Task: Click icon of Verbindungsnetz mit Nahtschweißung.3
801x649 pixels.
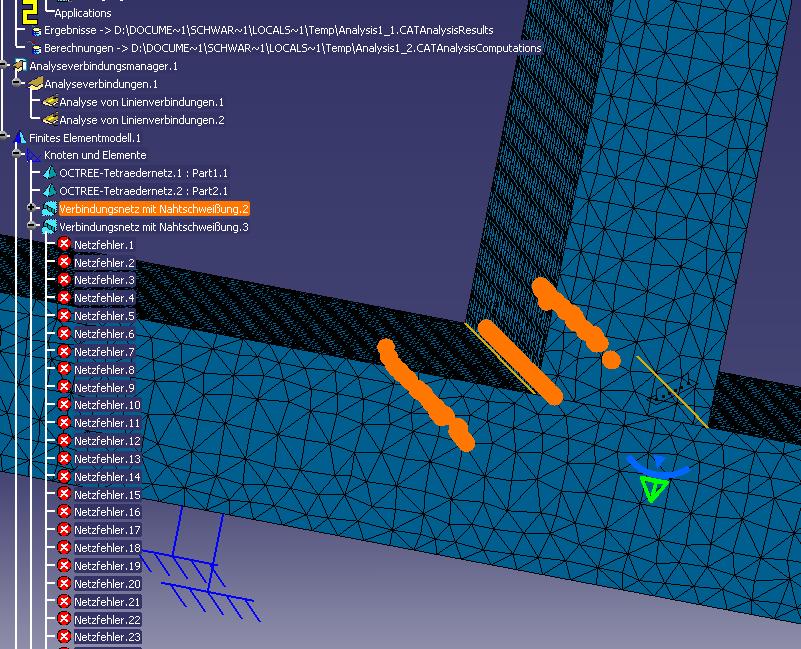Action: 49,226
